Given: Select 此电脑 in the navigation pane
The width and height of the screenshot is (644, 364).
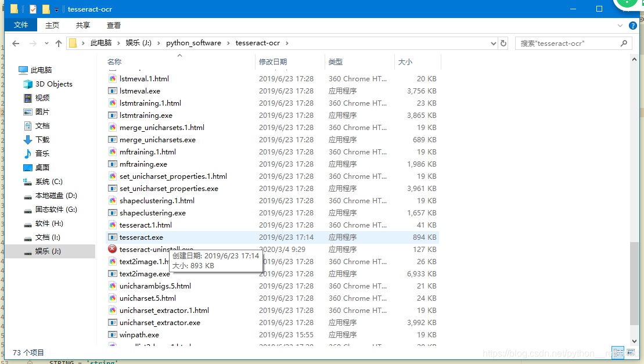Looking at the screenshot, I should [x=35, y=70].
